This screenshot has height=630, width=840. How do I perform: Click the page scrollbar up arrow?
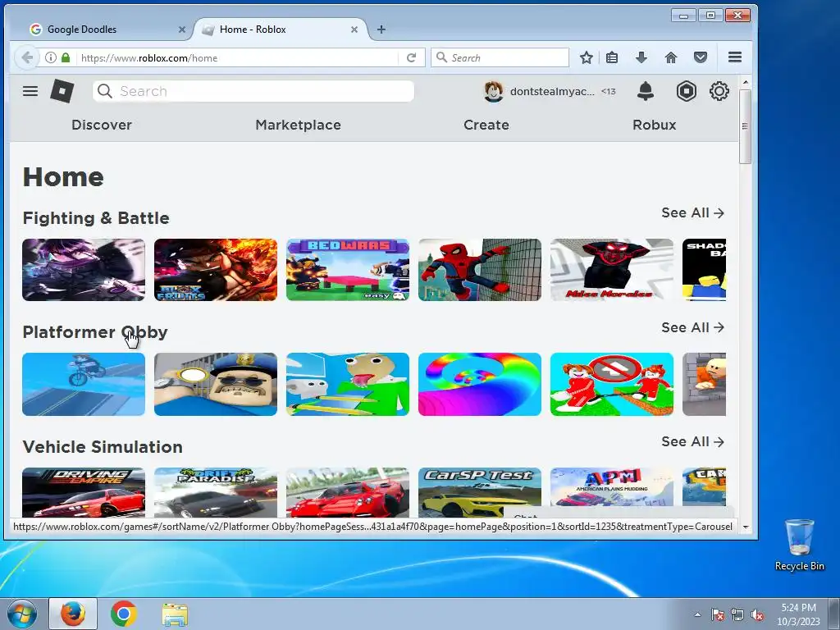pyautogui.click(x=745, y=83)
